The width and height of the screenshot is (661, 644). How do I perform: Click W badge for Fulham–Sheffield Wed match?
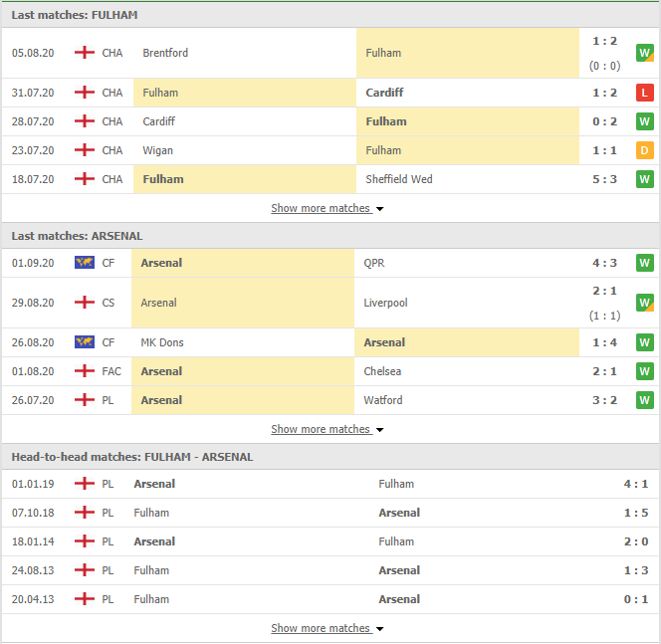pos(644,179)
